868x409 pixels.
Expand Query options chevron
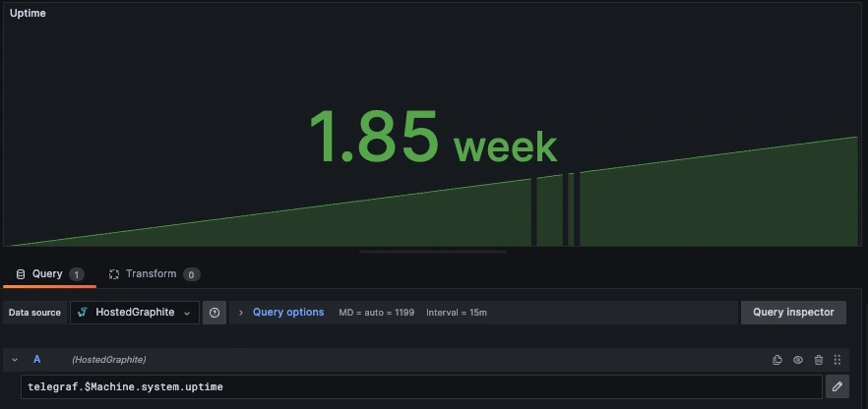(241, 313)
